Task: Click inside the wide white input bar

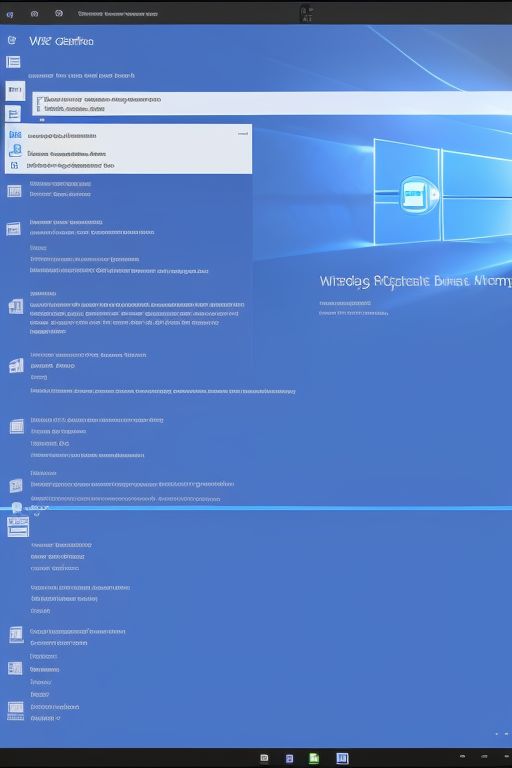Action: coord(272,103)
